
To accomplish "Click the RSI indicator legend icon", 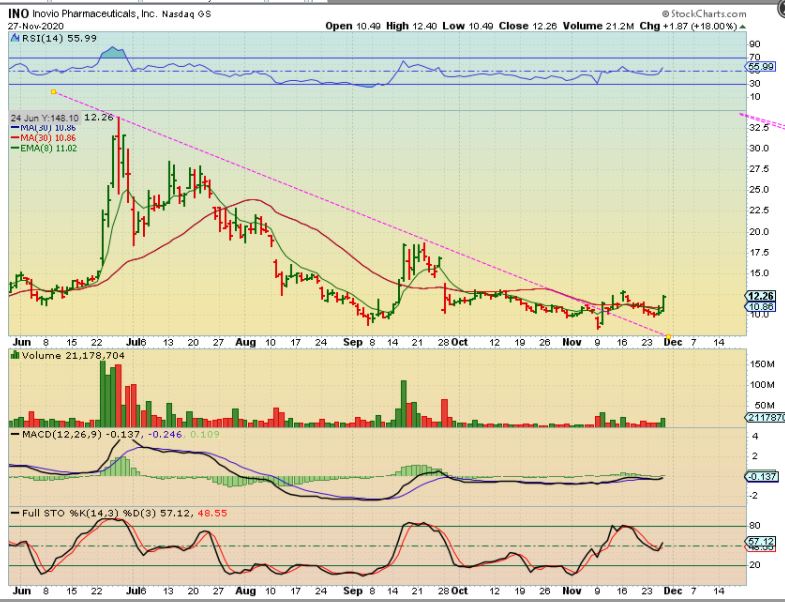I will (x=15, y=39).
